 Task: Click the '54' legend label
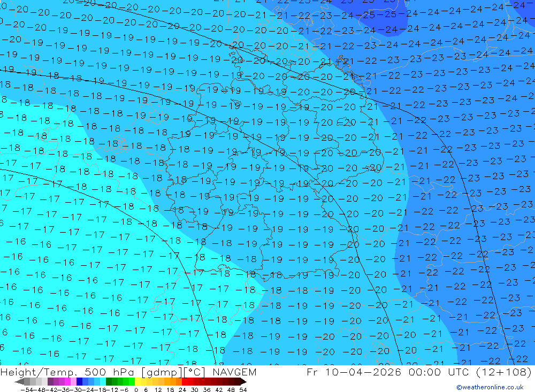click(243, 390)
